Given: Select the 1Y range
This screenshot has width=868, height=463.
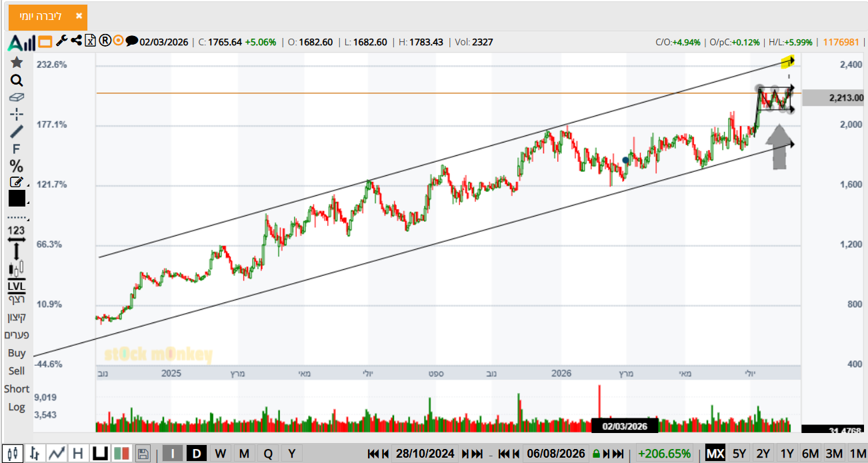Looking at the screenshot, I should (x=787, y=454).
